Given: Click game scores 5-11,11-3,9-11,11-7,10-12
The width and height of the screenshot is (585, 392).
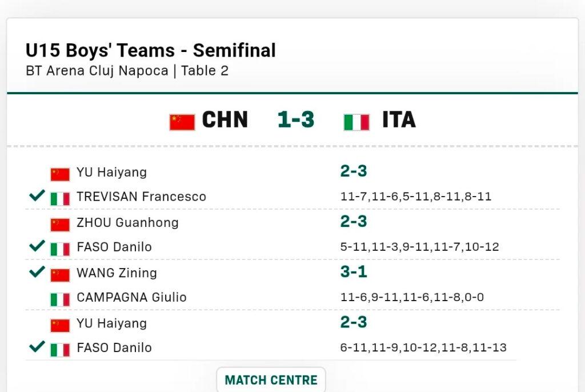Looking at the screenshot, I should click(x=419, y=247).
